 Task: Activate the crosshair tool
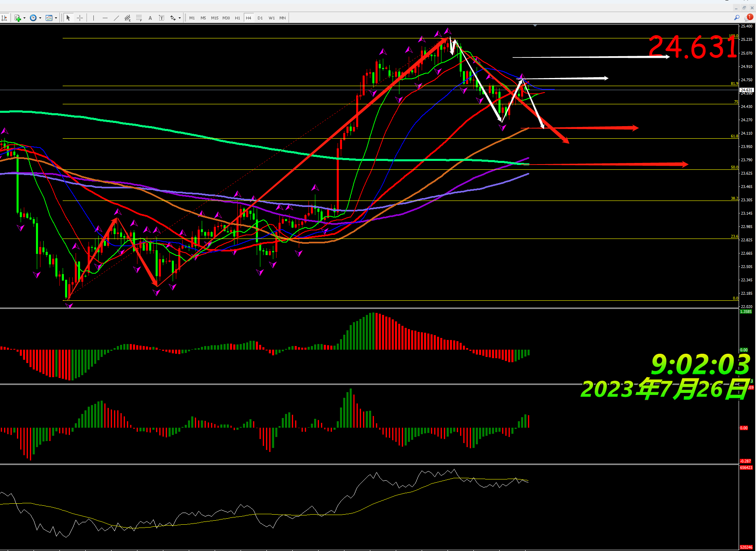coord(80,18)
